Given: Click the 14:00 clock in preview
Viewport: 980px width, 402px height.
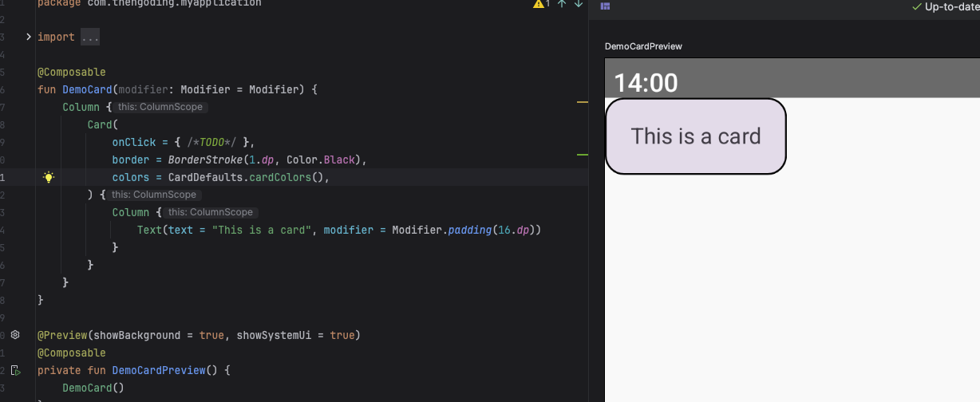Looking at the screenshot, I should pos(646,82).
